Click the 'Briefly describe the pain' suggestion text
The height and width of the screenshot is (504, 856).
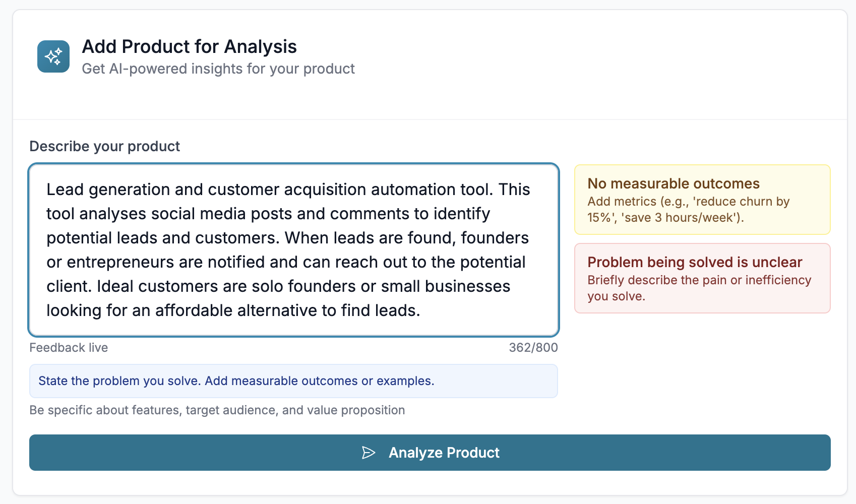point(699,288)
